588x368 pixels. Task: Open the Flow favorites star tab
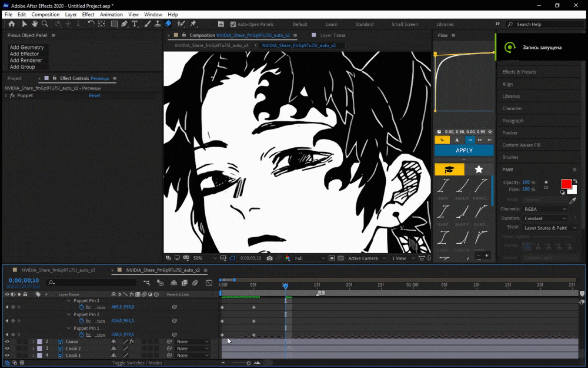coord(479,170)
